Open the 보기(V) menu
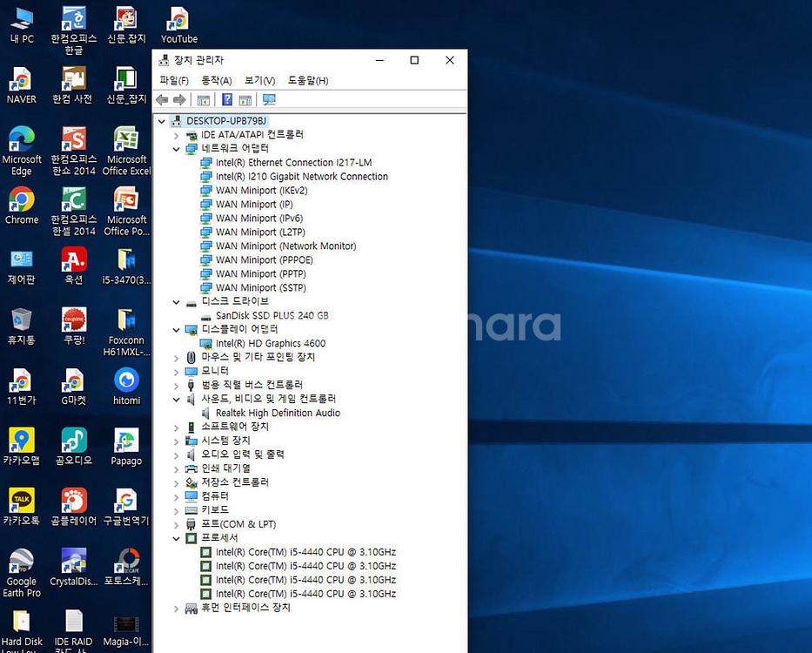 tap(259, 80)
